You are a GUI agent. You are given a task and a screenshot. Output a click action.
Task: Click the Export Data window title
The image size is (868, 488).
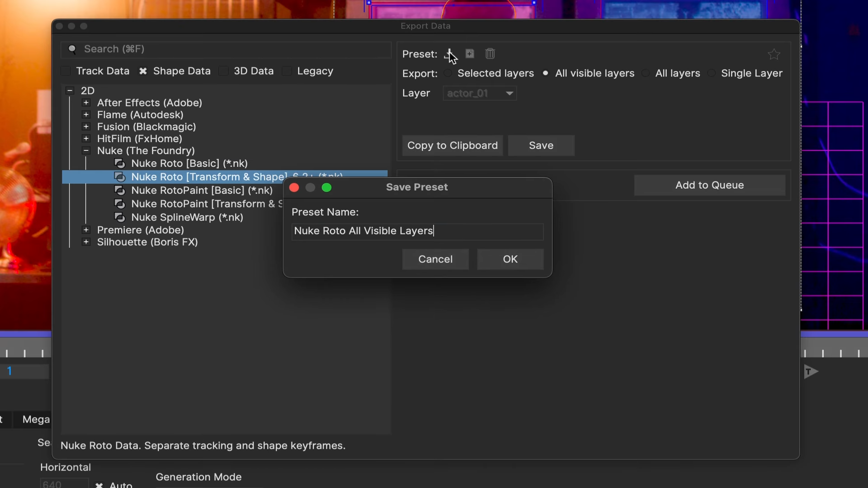[425, 26]
